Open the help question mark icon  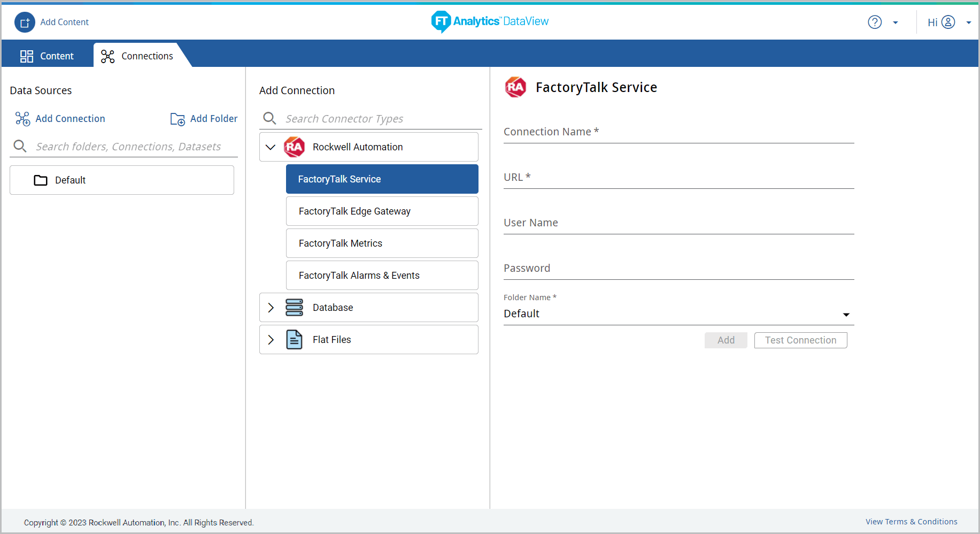(875, 22)
